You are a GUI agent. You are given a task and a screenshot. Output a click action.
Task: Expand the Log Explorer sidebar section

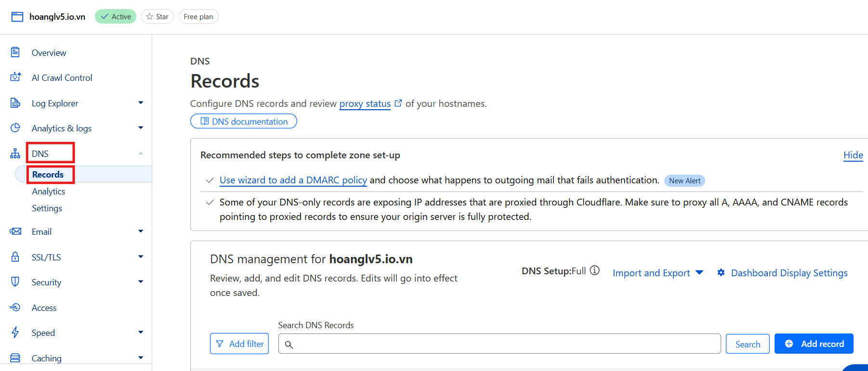click(x=141, y=103)
